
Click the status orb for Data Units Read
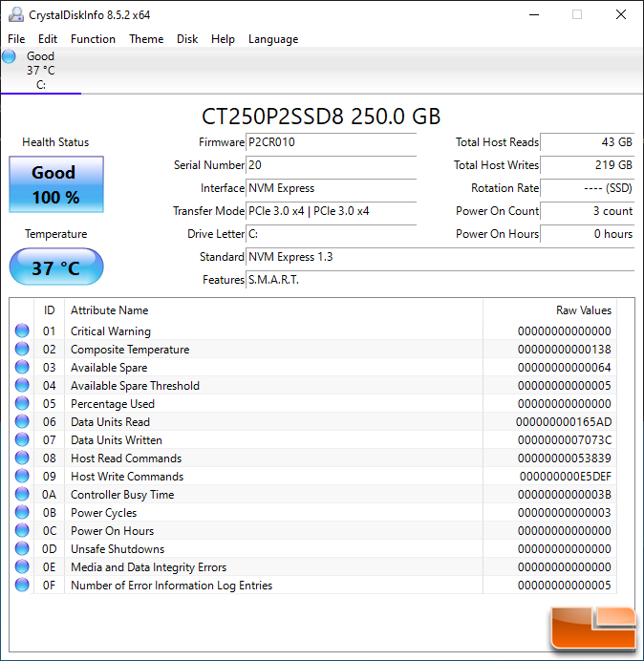click(x=22, y=421)
